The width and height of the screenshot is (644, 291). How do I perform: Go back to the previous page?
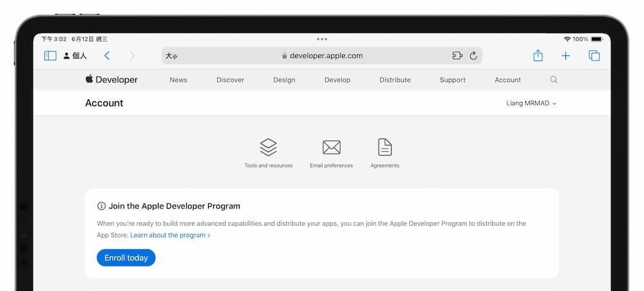coord(107,56)
